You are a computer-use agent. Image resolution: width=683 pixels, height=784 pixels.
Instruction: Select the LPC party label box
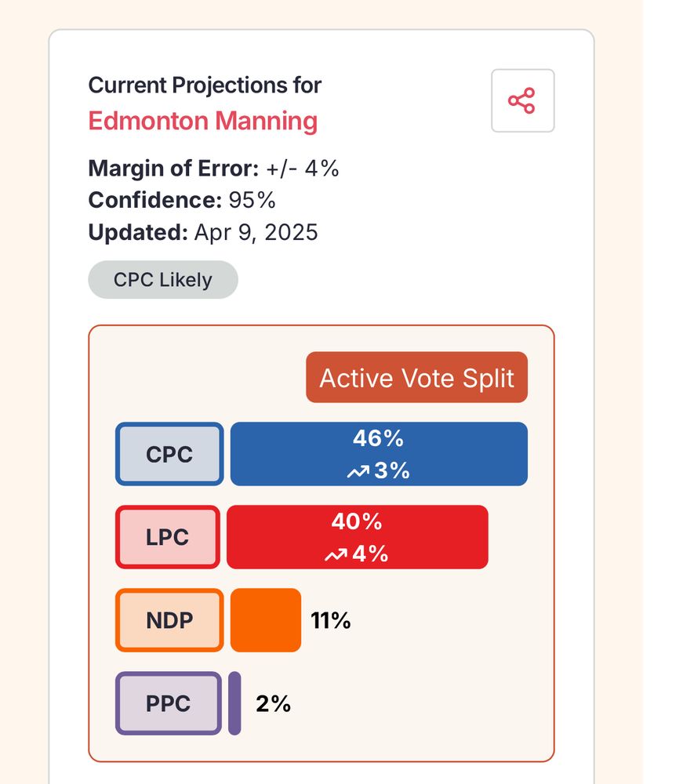pyautogui.click(x=168, y=537)
